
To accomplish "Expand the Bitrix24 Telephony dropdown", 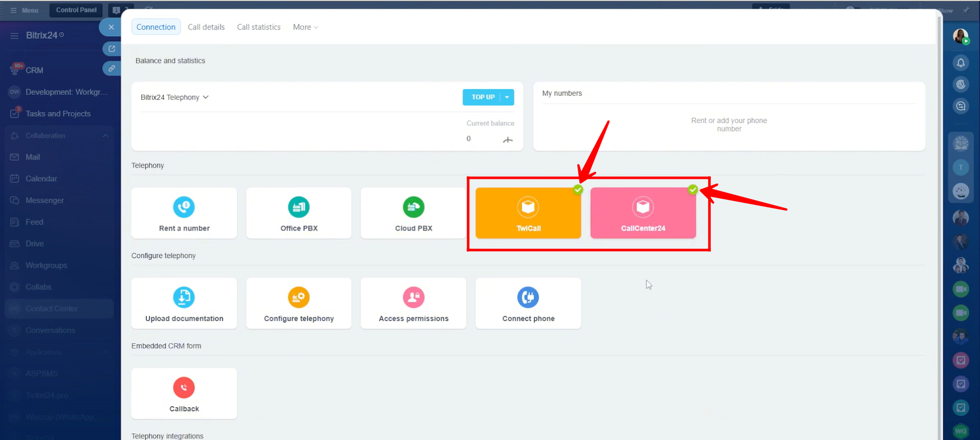I will point(175,97).
